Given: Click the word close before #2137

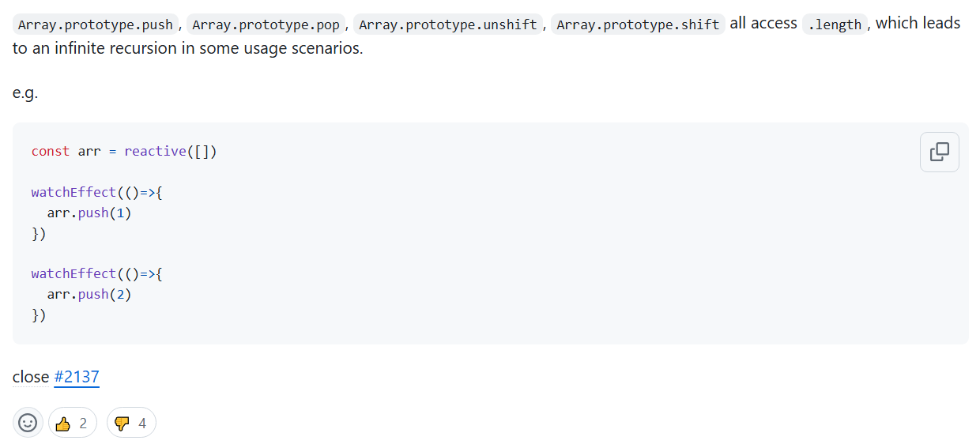Looking at the screenshot, I should (x=31, y=377).
